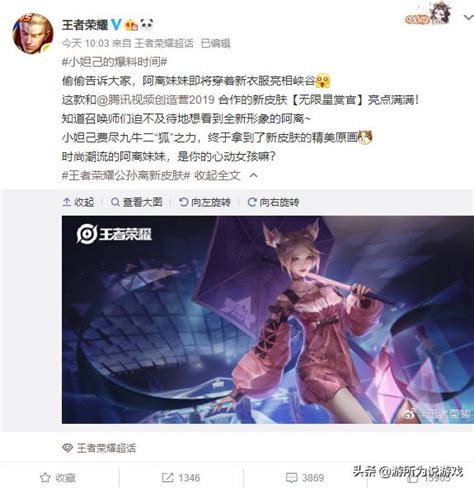Expand the post options chevron menu
Screen dimensions: 474x488
[468, 17]
